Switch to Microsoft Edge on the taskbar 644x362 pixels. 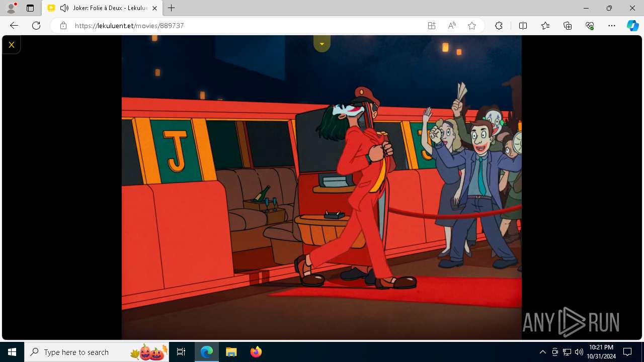(207, 352)
